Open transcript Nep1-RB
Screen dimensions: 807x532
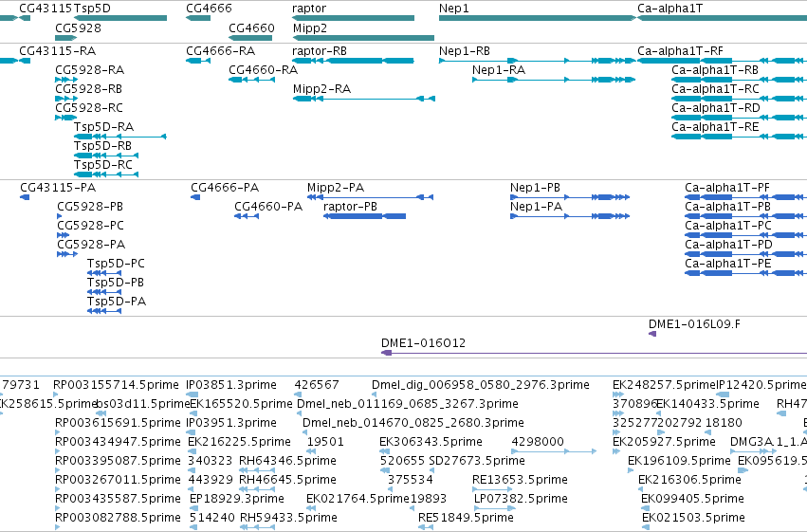coord(465,51)
